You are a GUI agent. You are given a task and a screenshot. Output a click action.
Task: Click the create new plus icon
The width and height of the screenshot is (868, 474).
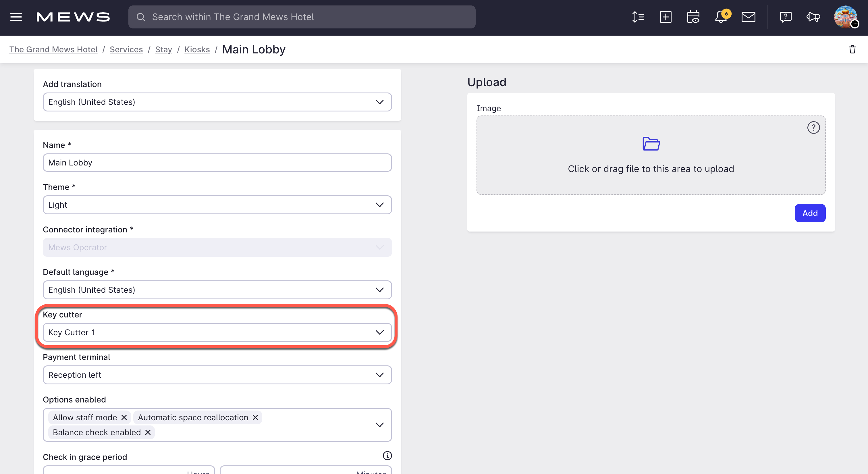click(666, 17)
